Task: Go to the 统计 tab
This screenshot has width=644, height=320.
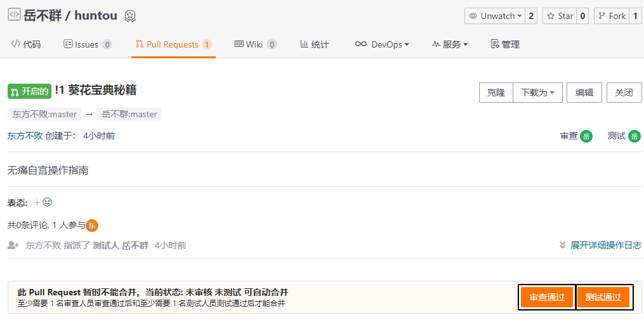Action: (315, 44)
